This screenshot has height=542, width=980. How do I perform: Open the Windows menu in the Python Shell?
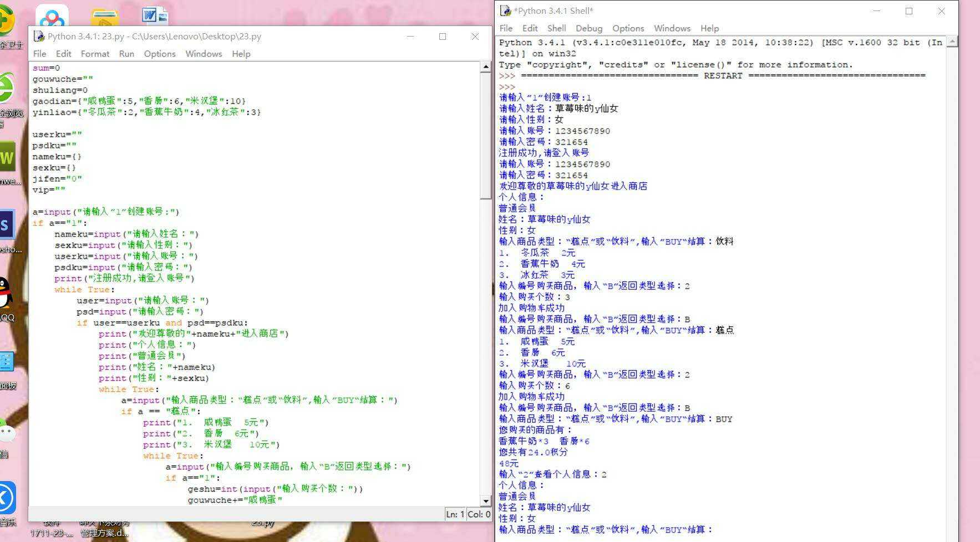tap(672, 28)
